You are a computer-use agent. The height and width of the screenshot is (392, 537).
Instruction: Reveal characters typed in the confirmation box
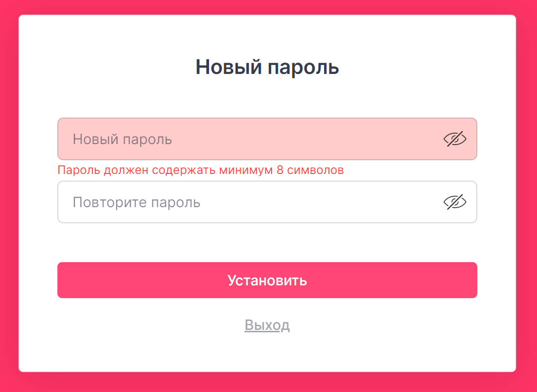click(455, 202)
